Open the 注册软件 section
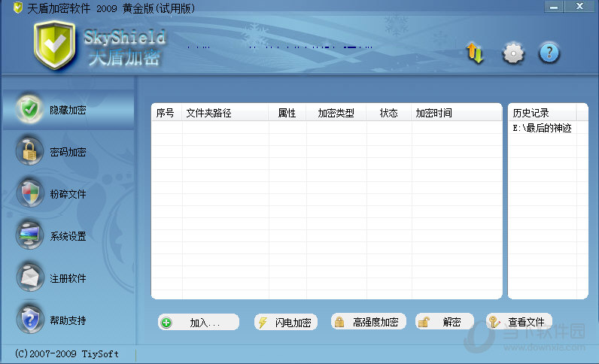599x364 pixels. 68,278
